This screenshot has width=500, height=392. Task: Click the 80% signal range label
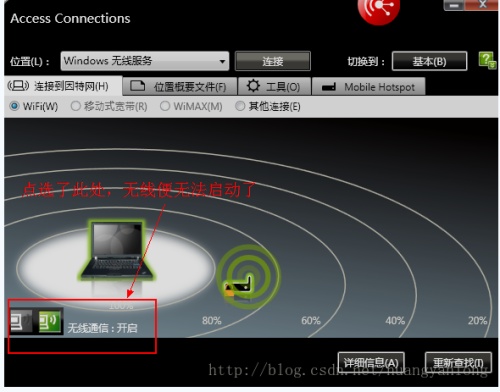click(x=211, y=321)
